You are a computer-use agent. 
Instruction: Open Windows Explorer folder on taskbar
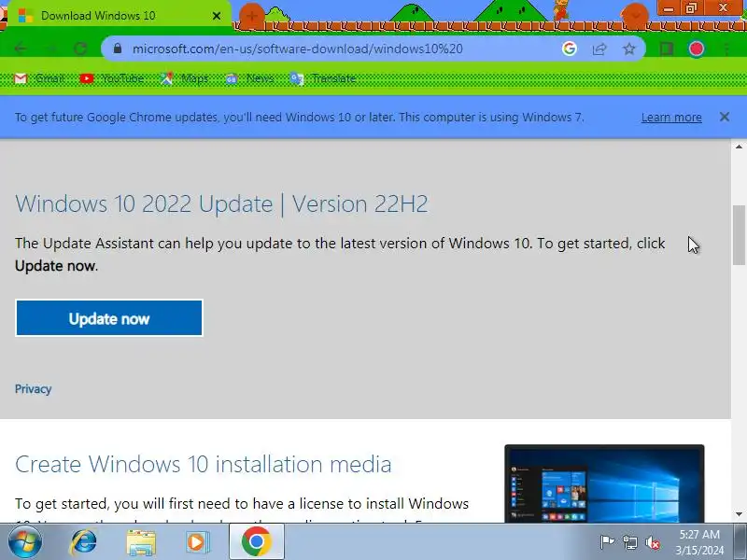point(141,542)
